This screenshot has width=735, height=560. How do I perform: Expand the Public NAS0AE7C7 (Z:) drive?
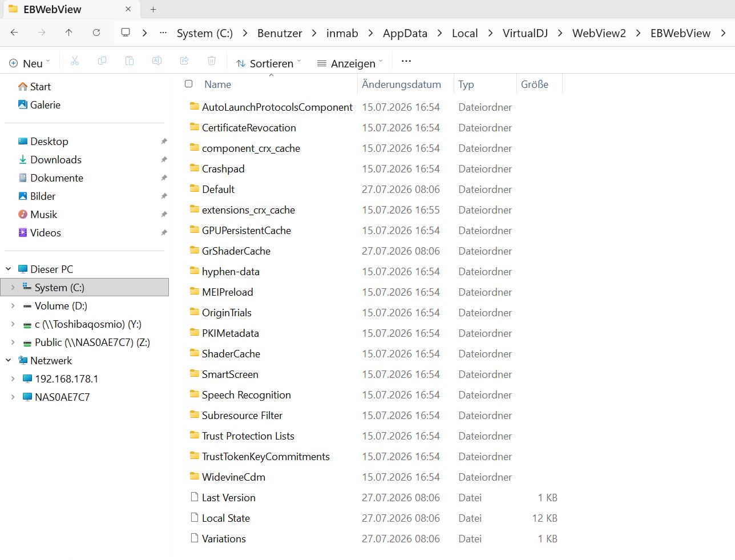[x=13, y=342]
